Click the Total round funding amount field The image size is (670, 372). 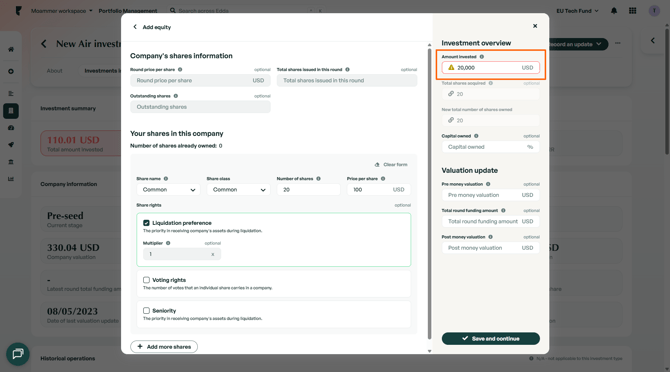491,222
